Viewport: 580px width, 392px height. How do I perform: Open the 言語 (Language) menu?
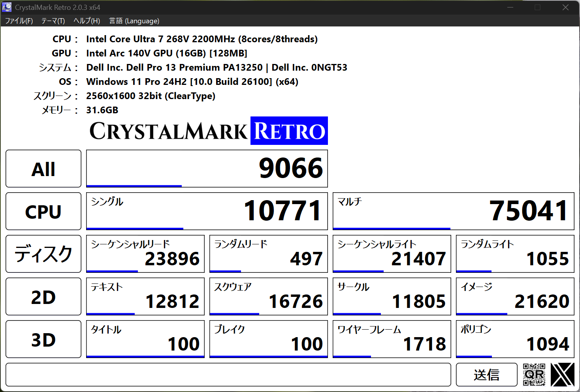(x=134, y=21)
